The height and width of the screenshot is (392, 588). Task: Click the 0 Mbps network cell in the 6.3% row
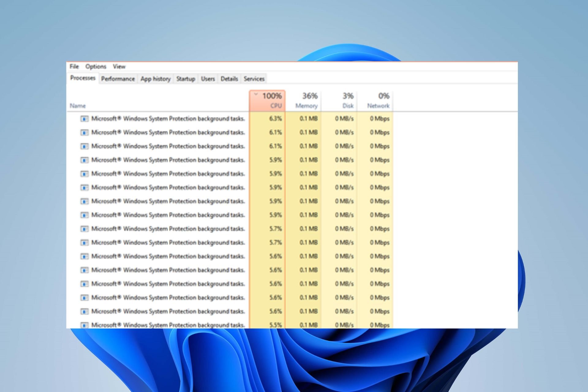(x=375, y=119)
